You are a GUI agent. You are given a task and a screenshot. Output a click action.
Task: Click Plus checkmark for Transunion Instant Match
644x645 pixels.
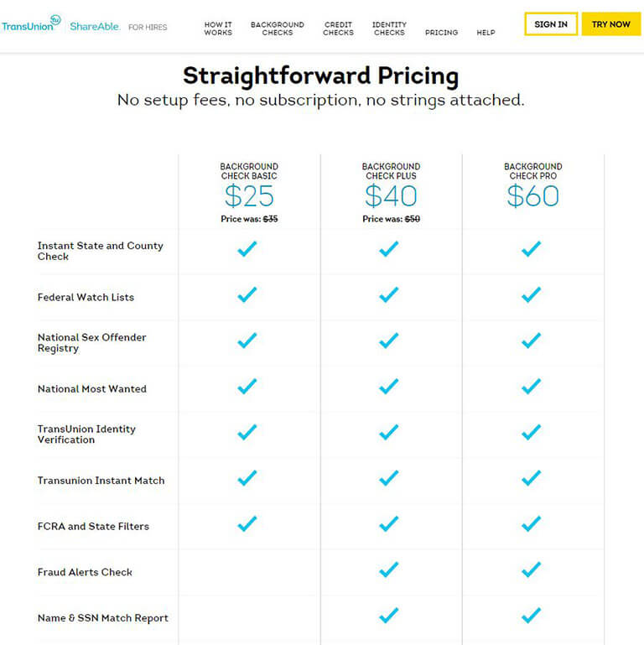pyautogui.click(x=388, y=478)
